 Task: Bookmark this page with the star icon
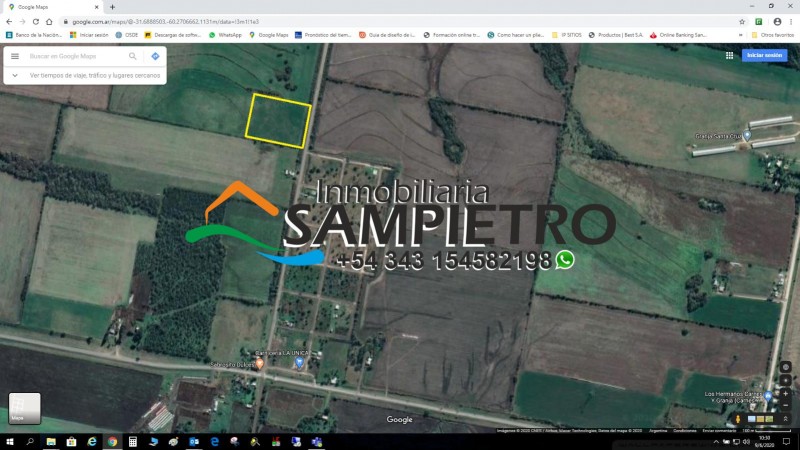point(742,22)
